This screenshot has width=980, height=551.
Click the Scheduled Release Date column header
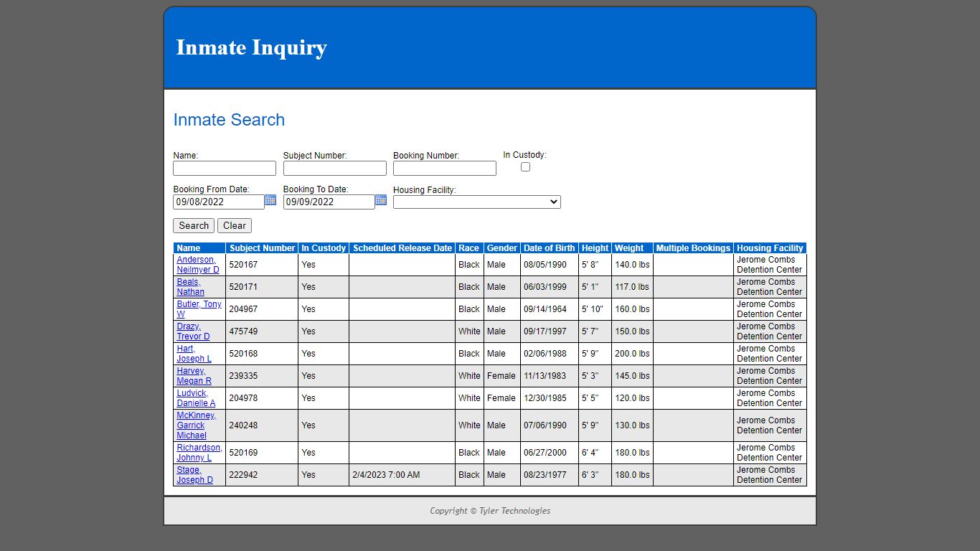tap(402, 248)
